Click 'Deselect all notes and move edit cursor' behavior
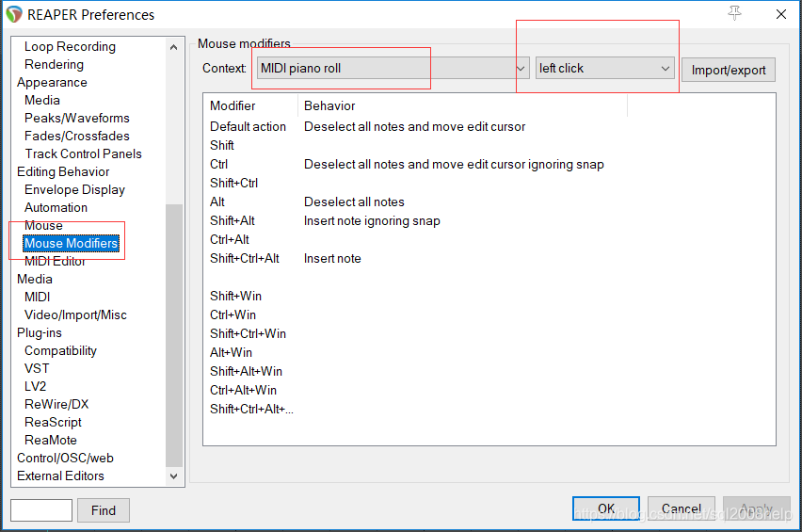This screenshot has height=532, width=802. (x=414, y=127)
